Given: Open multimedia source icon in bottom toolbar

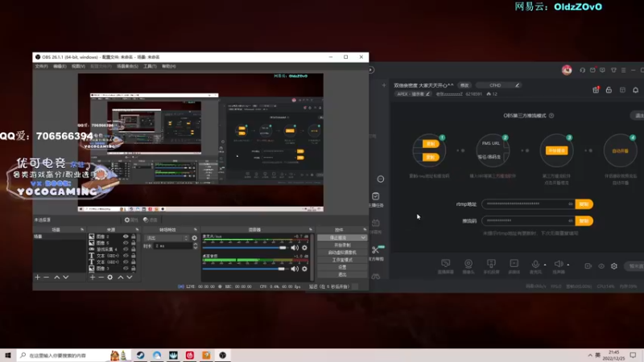Looking at the screenshot, I should [x=514, y=264].
